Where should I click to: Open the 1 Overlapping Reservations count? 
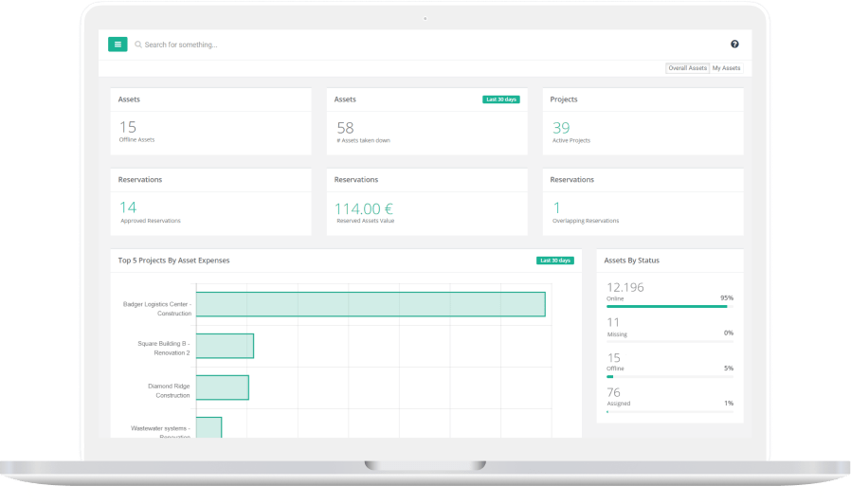pos(557,207)
